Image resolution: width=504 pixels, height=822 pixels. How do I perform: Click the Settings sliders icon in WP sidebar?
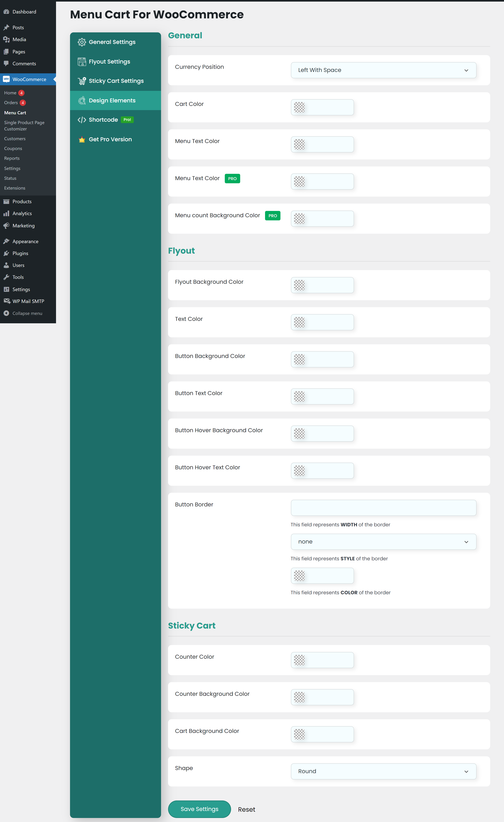(x=6, y=289)
